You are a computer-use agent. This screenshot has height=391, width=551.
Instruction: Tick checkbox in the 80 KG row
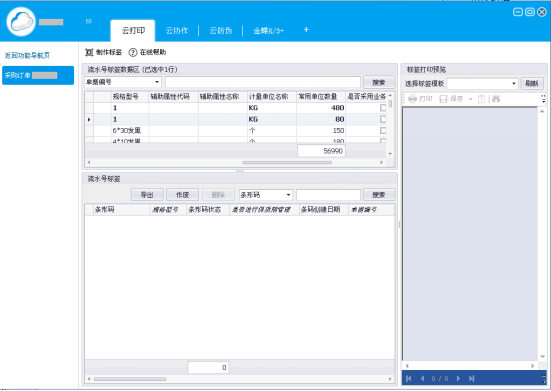(x=383, y=119)
